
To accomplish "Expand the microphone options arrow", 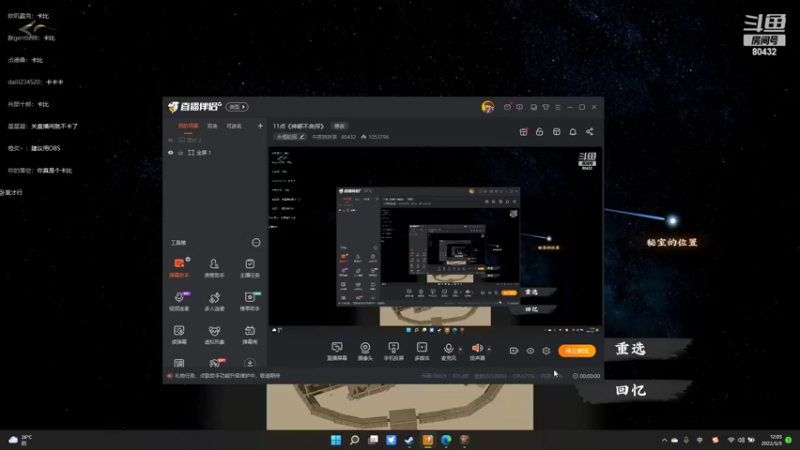I will [x=460, y=349].
